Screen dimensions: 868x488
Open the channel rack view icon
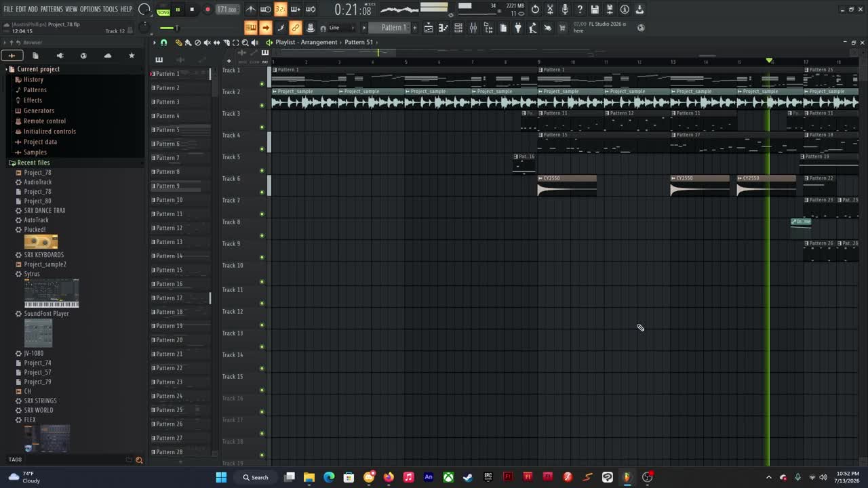458,28
